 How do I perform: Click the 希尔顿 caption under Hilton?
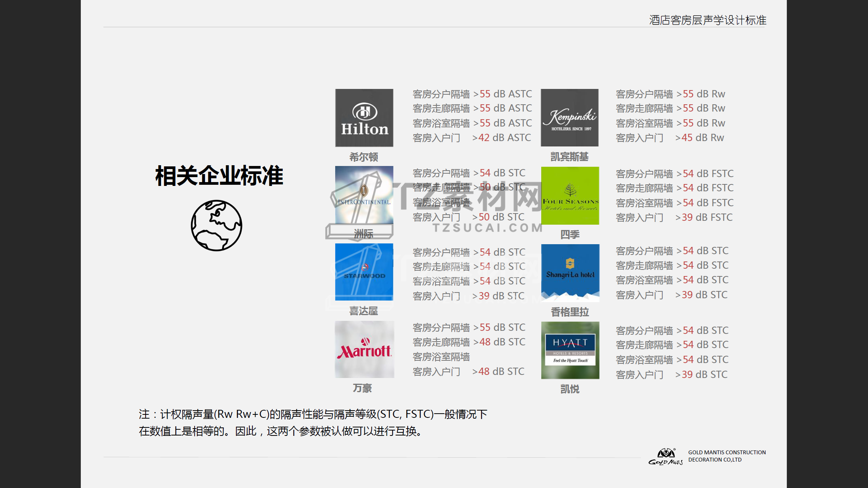[364, 157]
